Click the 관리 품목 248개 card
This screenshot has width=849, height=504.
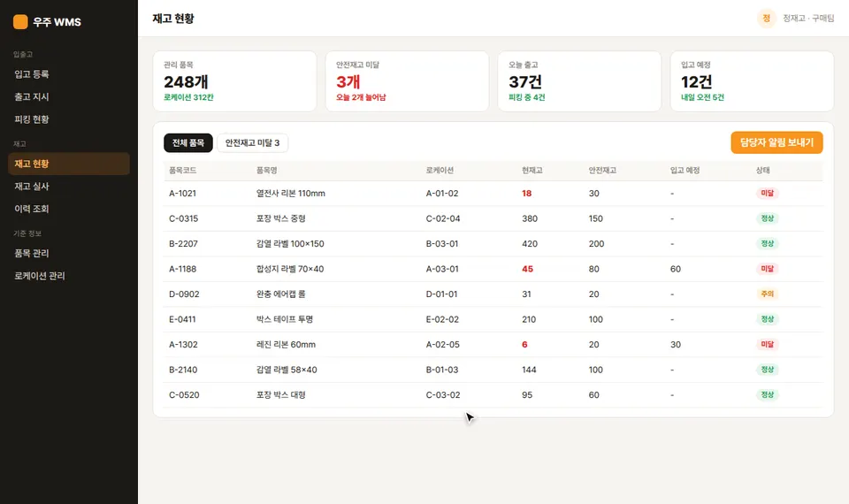(234, 81)
